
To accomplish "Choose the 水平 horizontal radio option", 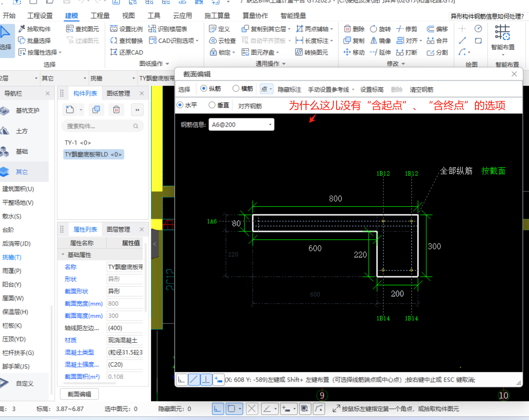I will coord(180,105).
